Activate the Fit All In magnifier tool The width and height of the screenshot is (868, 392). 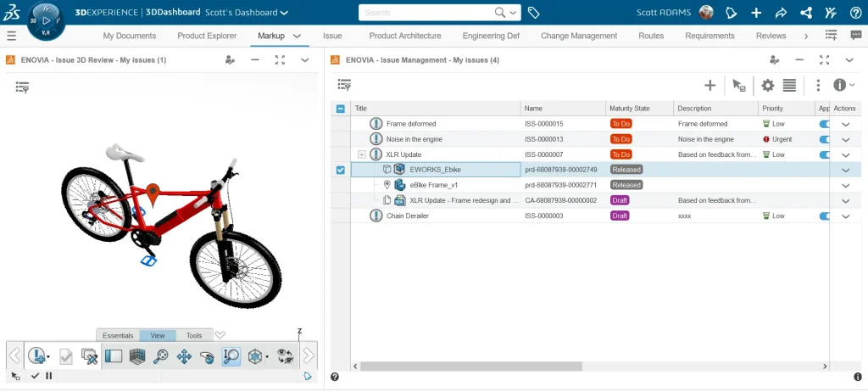tap(161, 356)
